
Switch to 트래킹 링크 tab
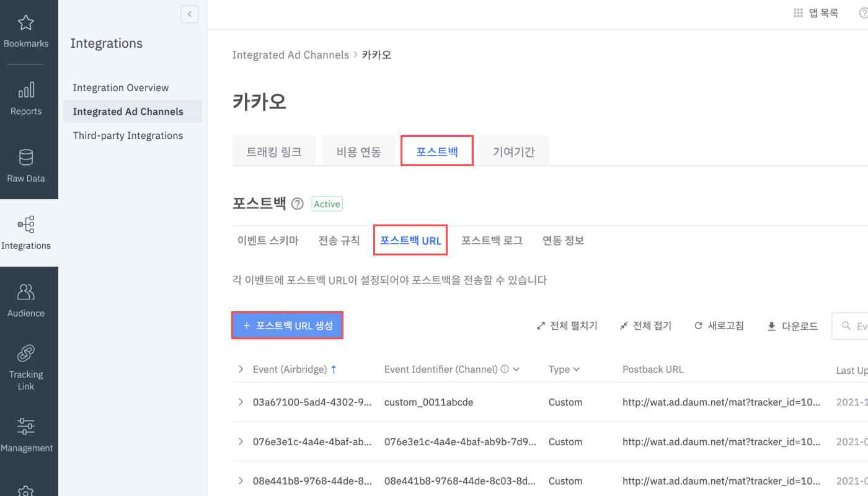tap(274, 151)
